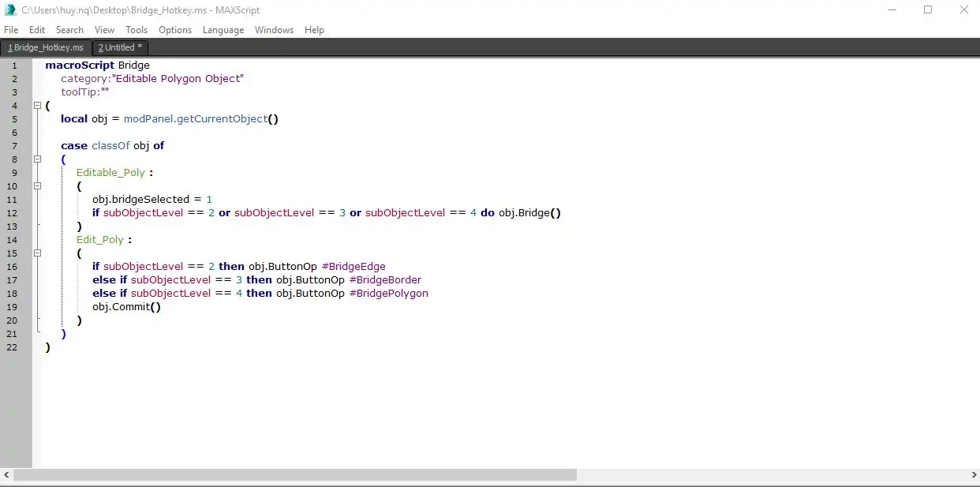The height and width of the screenshot is (487, 980).
Task: Open the Search menu
Action: [69, 30]
